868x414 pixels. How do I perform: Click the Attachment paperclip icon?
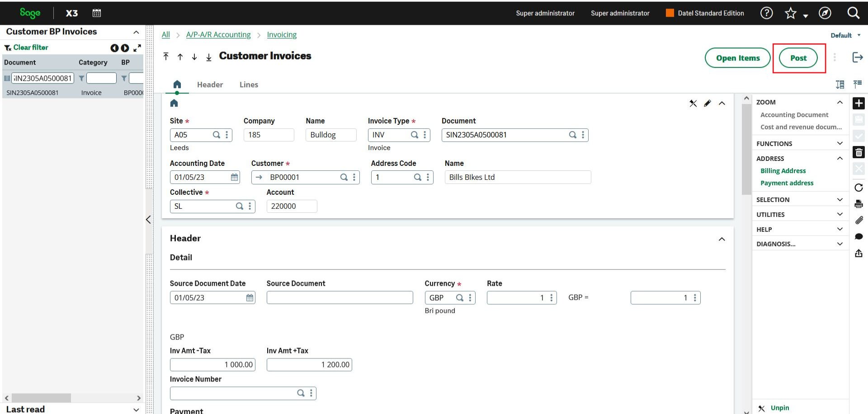[859, 220]
